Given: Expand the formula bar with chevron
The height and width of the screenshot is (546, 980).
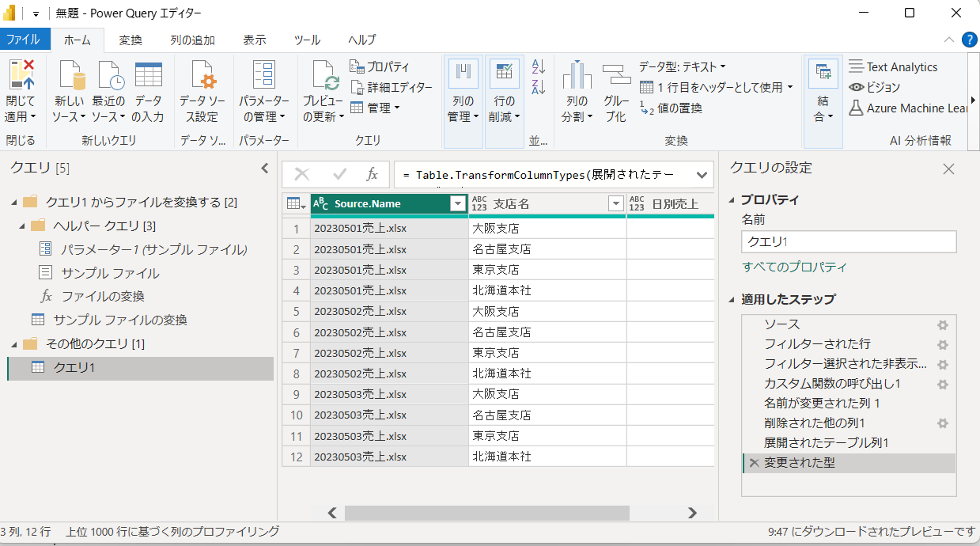Looking at the screenshot, I should pos(702,175).
